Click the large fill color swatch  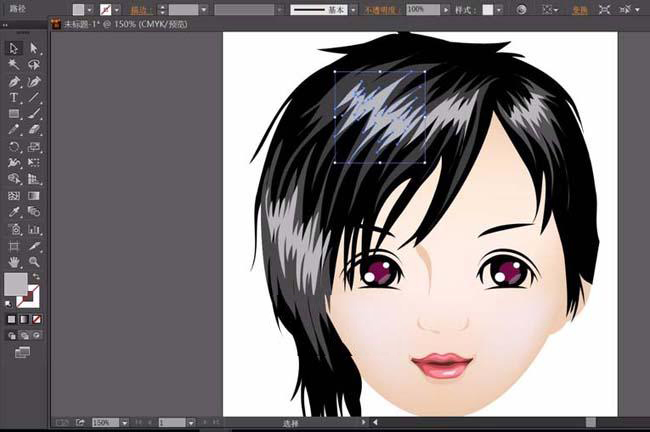[16, 284]
